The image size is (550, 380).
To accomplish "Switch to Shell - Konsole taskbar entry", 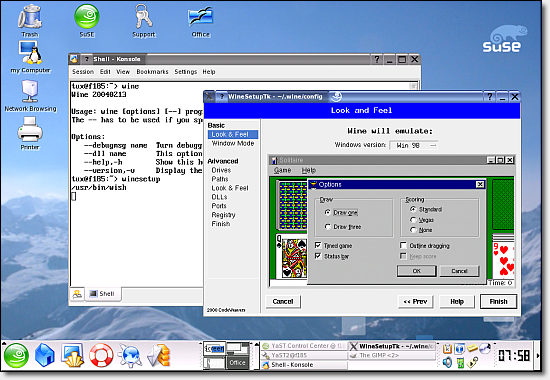I will pos(304,365).
